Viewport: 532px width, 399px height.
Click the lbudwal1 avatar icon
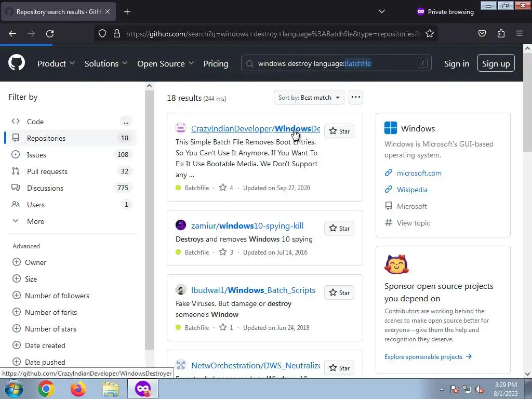point(181,289)
